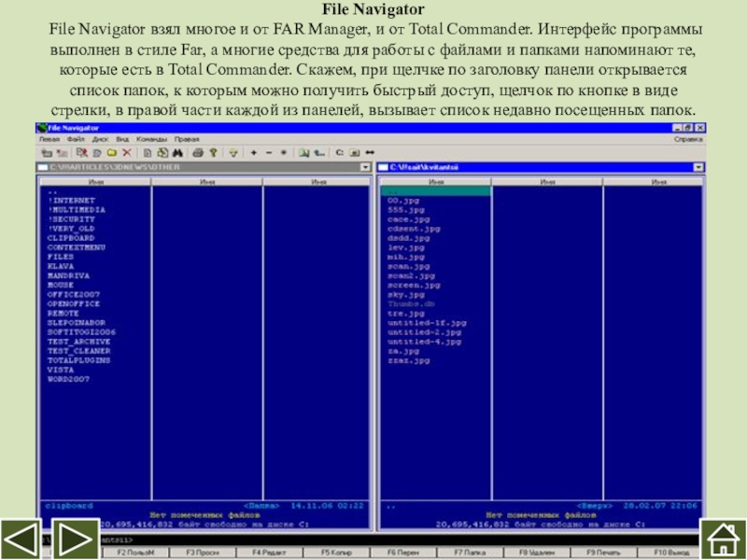The image size is (747, 560).
Task: Click the small panel icon beside C:
Action: tap(355, 153)
